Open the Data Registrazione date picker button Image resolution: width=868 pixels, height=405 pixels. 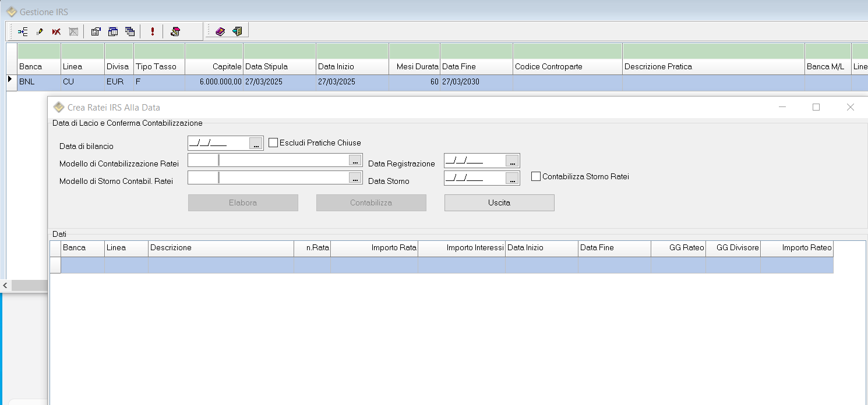[511, 161]
